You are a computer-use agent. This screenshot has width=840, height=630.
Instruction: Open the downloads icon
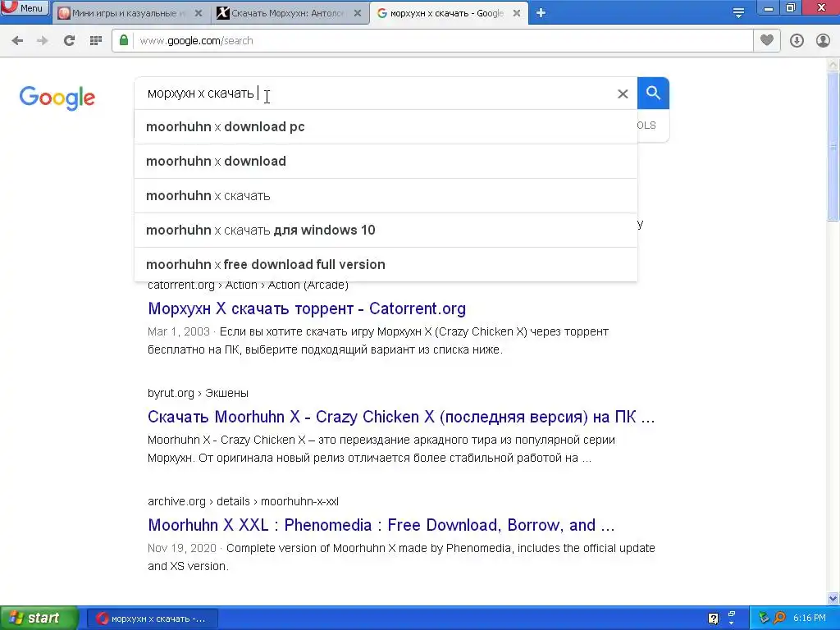click(x=797, y=40)
